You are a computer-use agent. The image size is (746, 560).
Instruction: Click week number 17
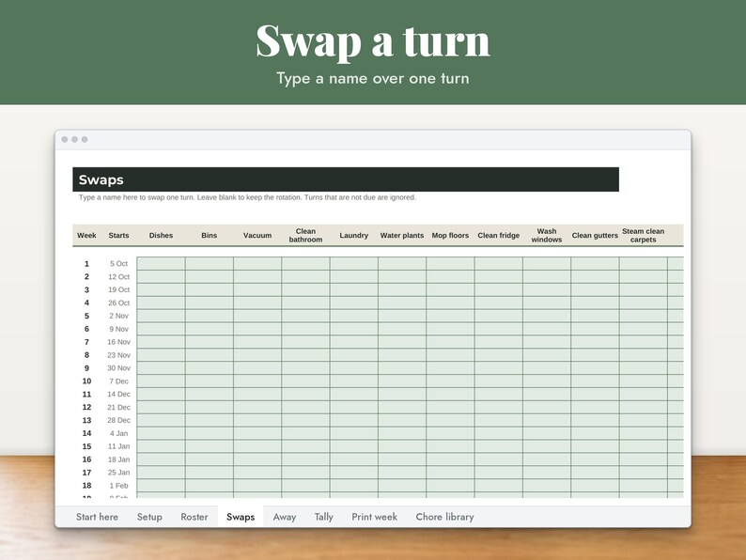point(86,473)
